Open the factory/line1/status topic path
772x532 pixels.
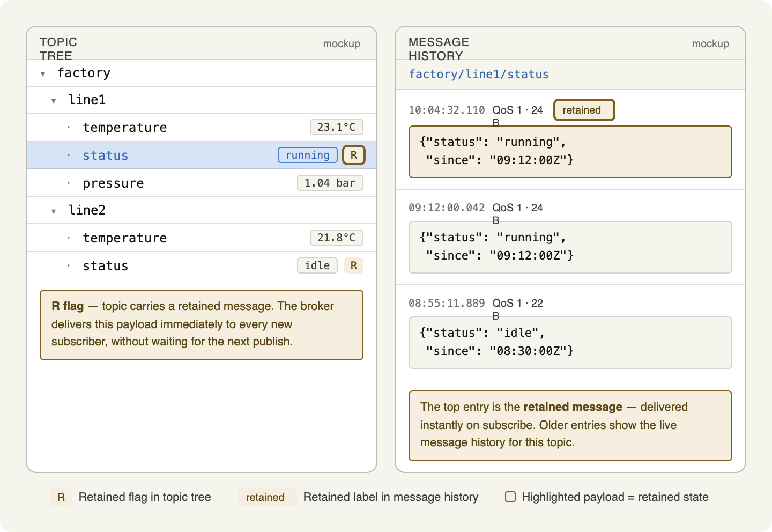click(479, 75)
